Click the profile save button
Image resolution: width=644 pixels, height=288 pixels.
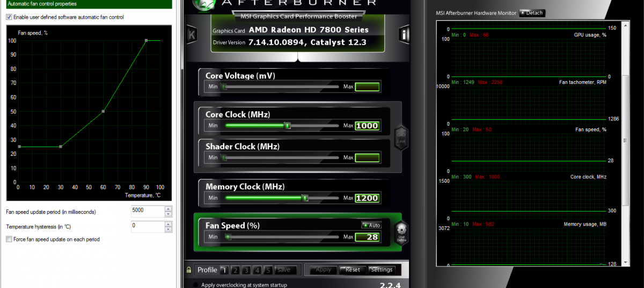click(x=284, y=270)
